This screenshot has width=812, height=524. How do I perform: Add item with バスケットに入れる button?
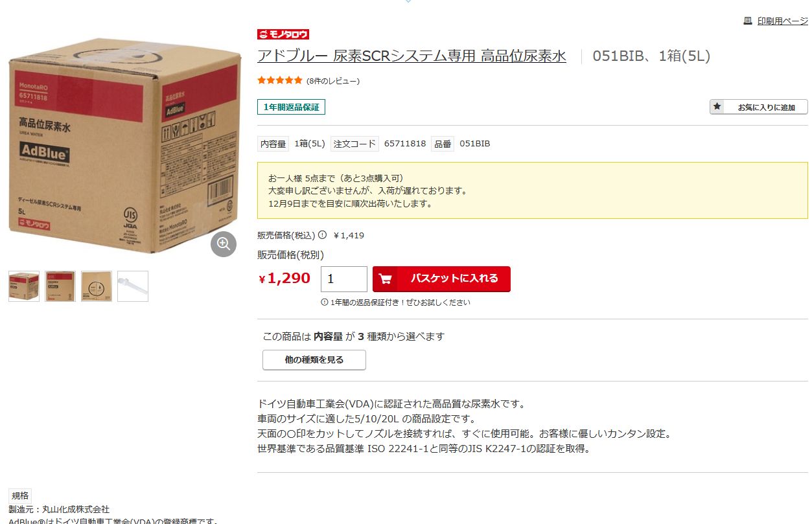[x=441, y=279]
